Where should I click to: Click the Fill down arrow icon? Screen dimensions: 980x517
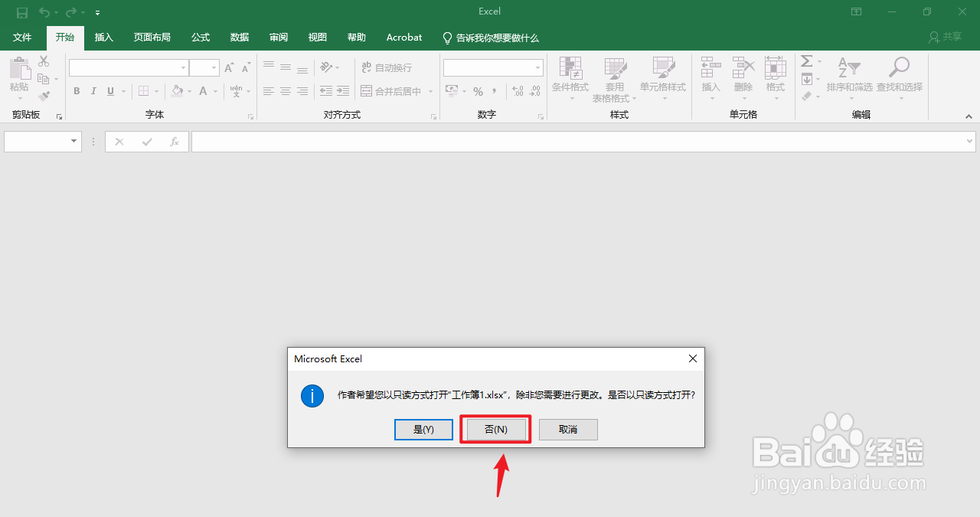coord(807,79)
